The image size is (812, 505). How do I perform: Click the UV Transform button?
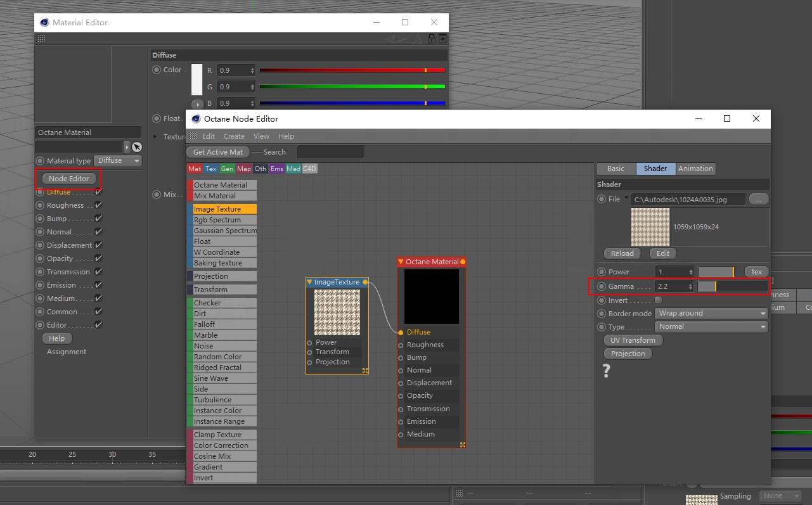click(633, 340)
